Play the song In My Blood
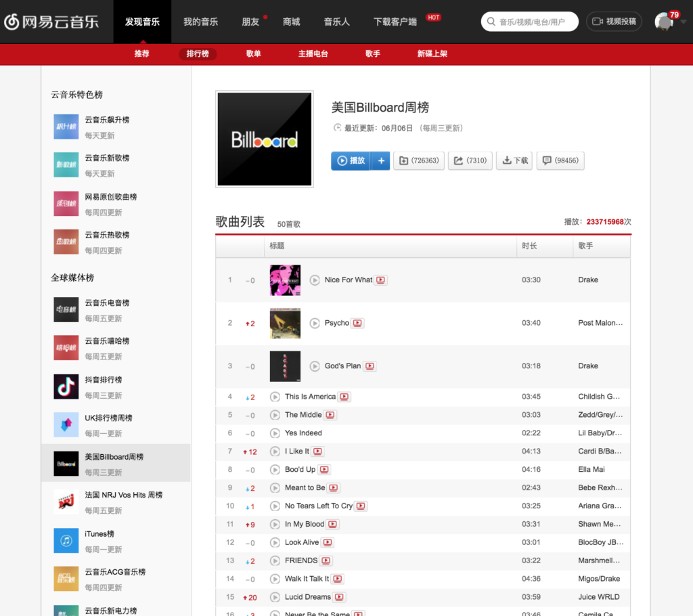The image size is (693, 616). 275,525
